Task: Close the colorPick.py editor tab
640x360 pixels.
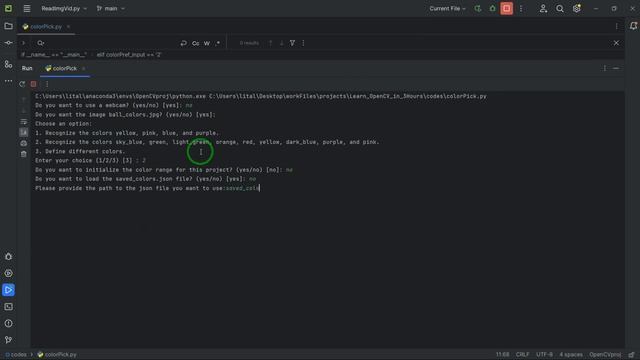Action: tap(68, 27)
